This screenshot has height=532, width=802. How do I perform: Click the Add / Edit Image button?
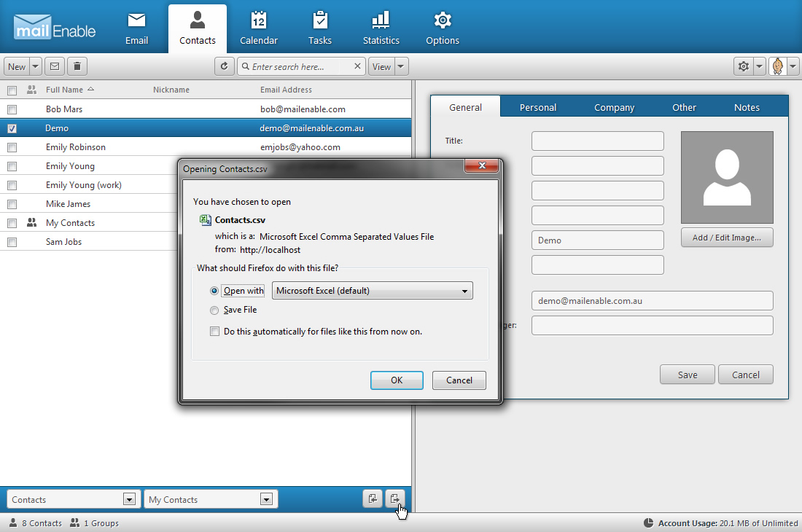tap(727, 238)
